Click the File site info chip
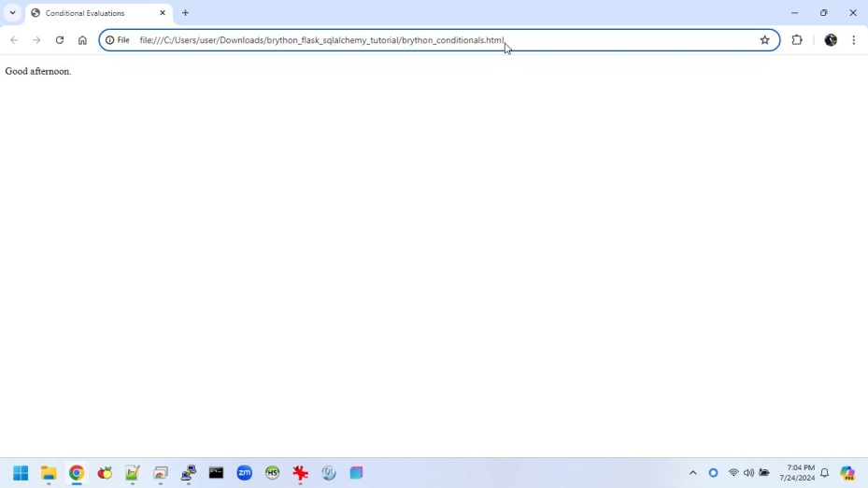 [x=118, y=40]
